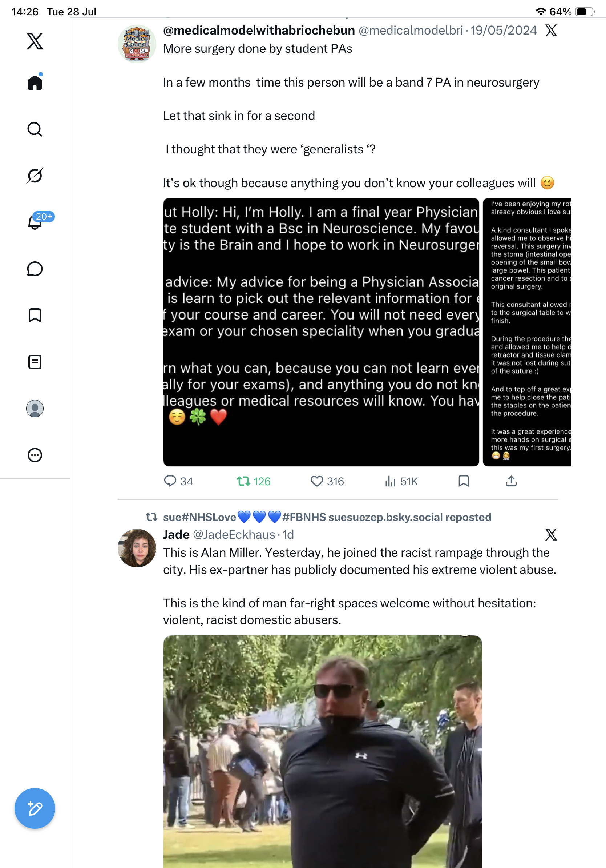The image size is (606, 868).
Task: Bookmark the medicalmodelwithabriochebun post
Action: [x=464, y=481]
